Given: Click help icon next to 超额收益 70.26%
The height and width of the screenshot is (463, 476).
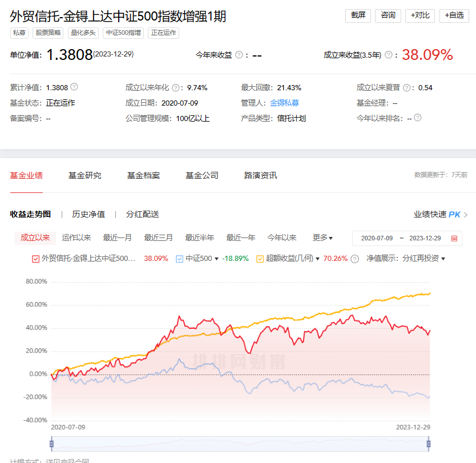Looking at the screenshot, I should point(354,259).
